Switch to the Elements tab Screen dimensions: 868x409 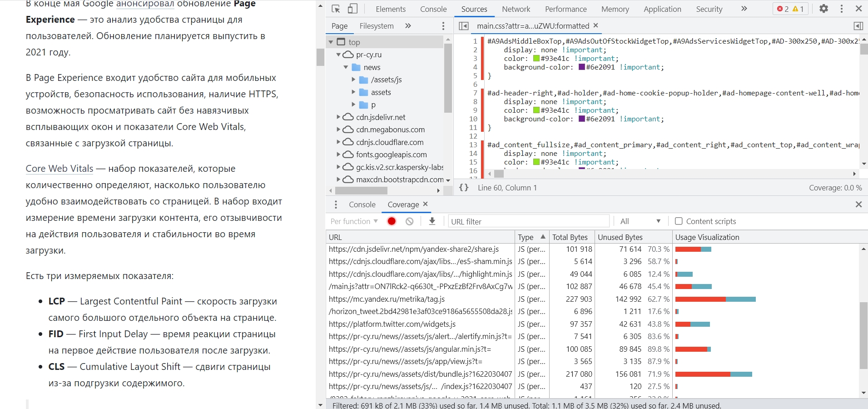pyautogui.click(x=391, y=9)
